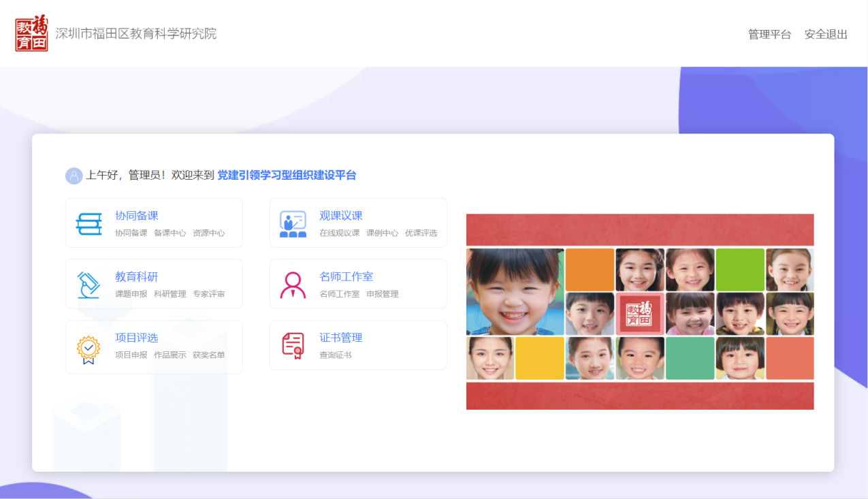Open the 协同备课 module title

[x=137, y=216]
